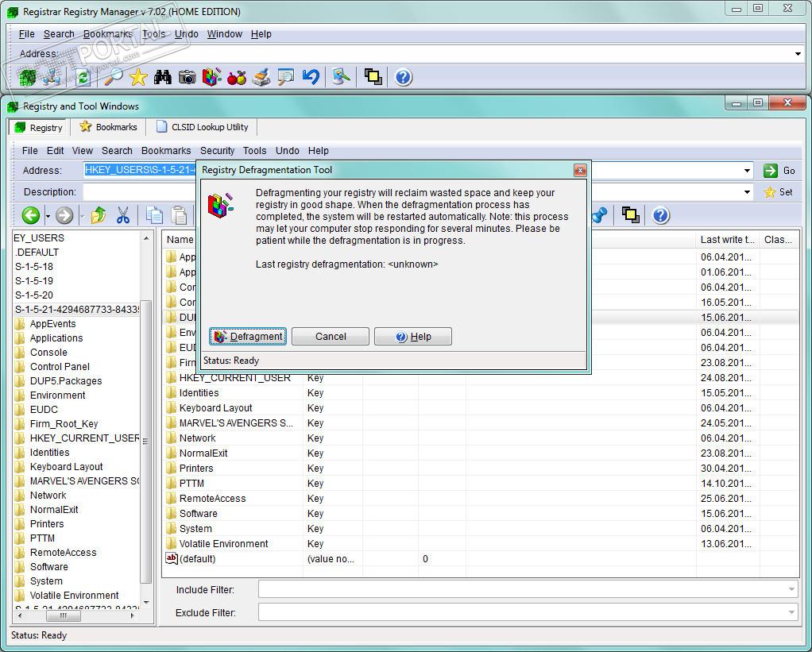
Task: Select AppEvents in the tree
Action: point(52,324)
